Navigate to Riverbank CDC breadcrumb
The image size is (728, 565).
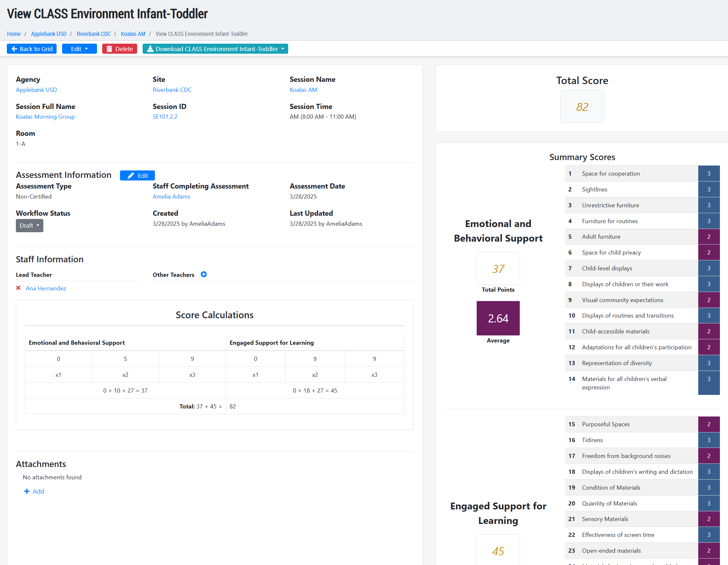pyautogui.click(x=93, y=34)
